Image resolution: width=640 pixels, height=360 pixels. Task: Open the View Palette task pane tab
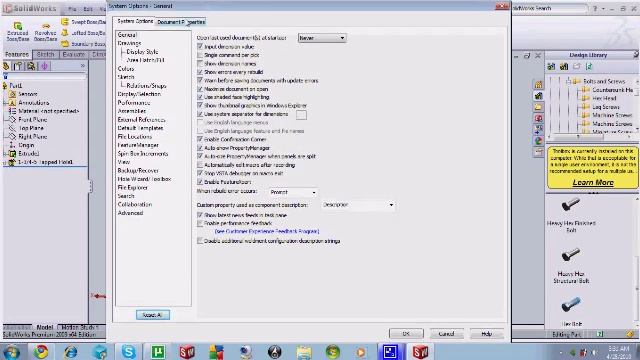538,129
